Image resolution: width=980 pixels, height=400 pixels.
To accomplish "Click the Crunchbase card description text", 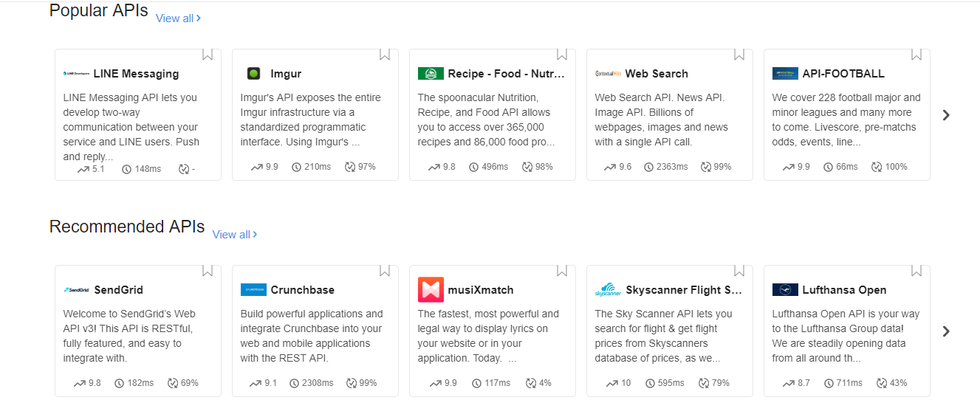I will tap(312, 336).
